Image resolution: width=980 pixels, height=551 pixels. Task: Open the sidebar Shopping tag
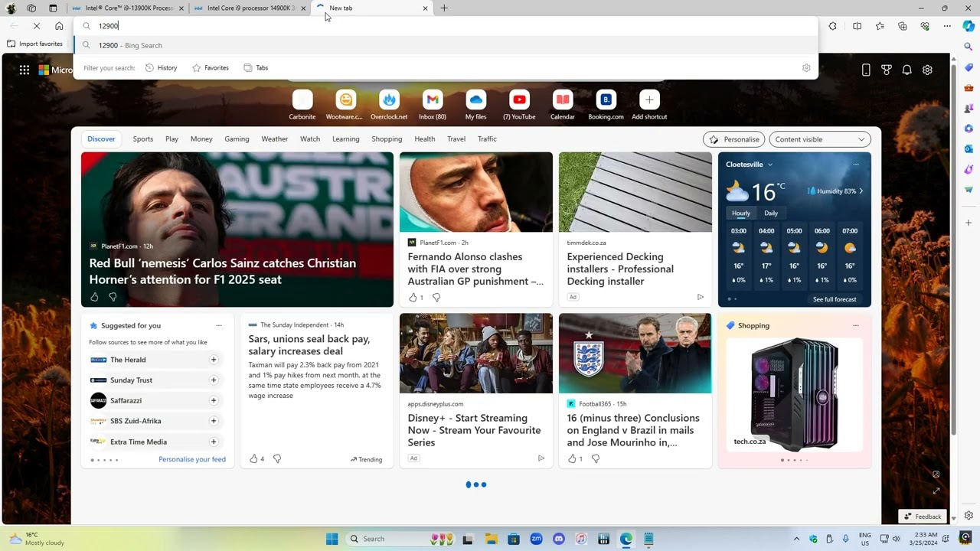pos(969,67)
